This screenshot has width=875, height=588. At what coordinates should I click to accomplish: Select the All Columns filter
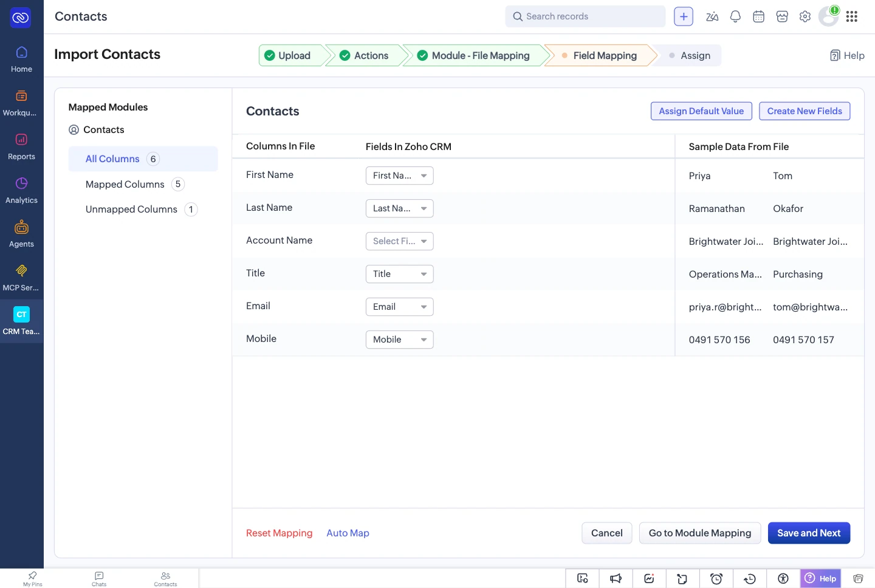coord(143,159)
